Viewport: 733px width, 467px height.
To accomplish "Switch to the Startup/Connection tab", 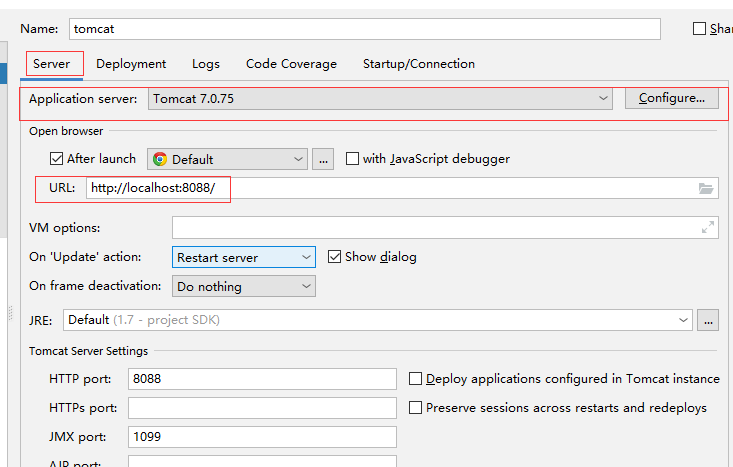I will click(419, 64).
